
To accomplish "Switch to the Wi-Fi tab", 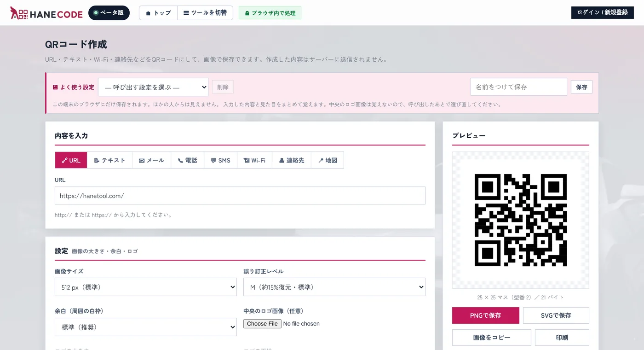I will [254, 160].
